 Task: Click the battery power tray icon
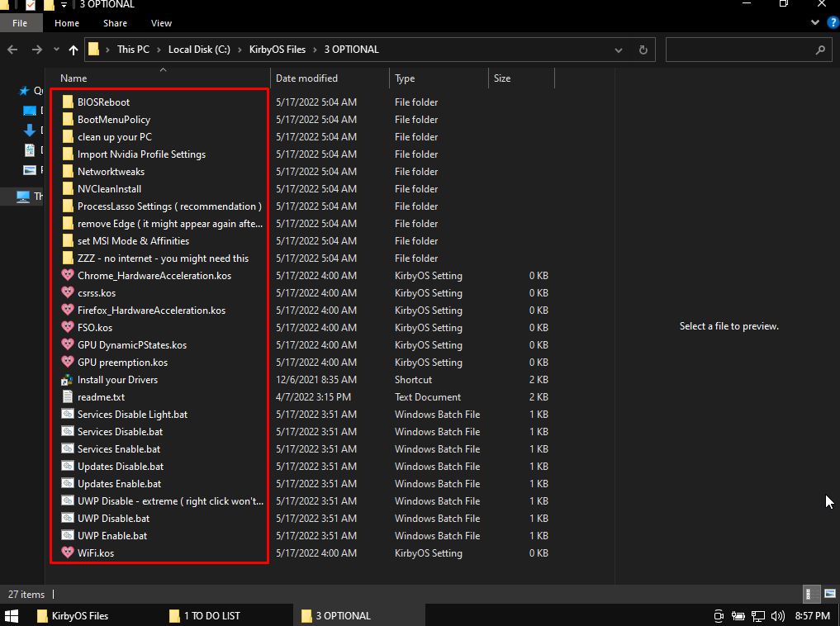pyautogui.click(x=738, y=616)
